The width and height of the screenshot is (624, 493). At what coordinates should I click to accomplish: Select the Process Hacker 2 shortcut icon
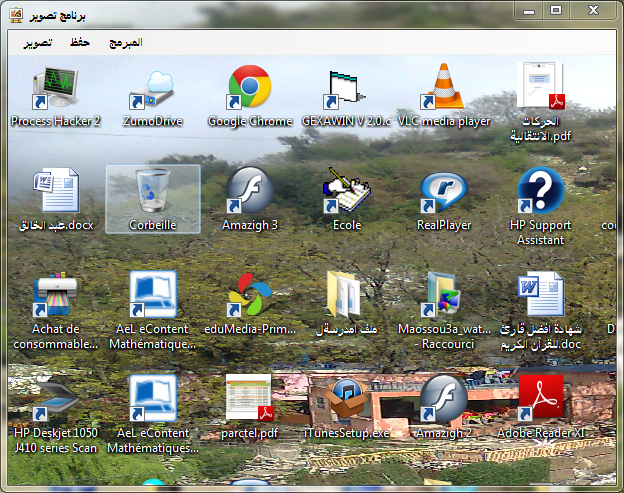[x=56, y=88]
